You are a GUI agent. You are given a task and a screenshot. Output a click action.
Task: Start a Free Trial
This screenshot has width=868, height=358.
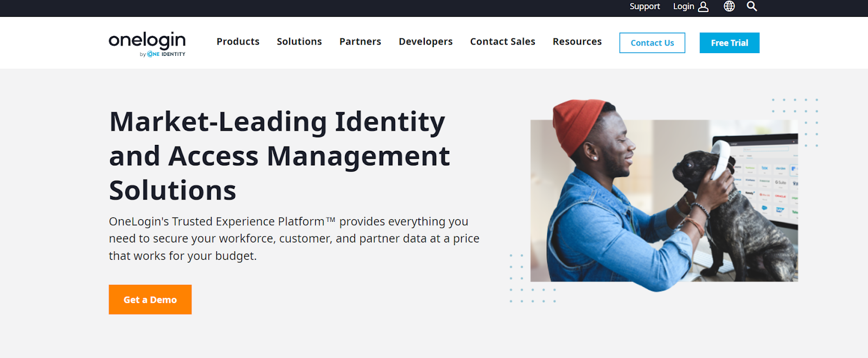coord(730,43)
